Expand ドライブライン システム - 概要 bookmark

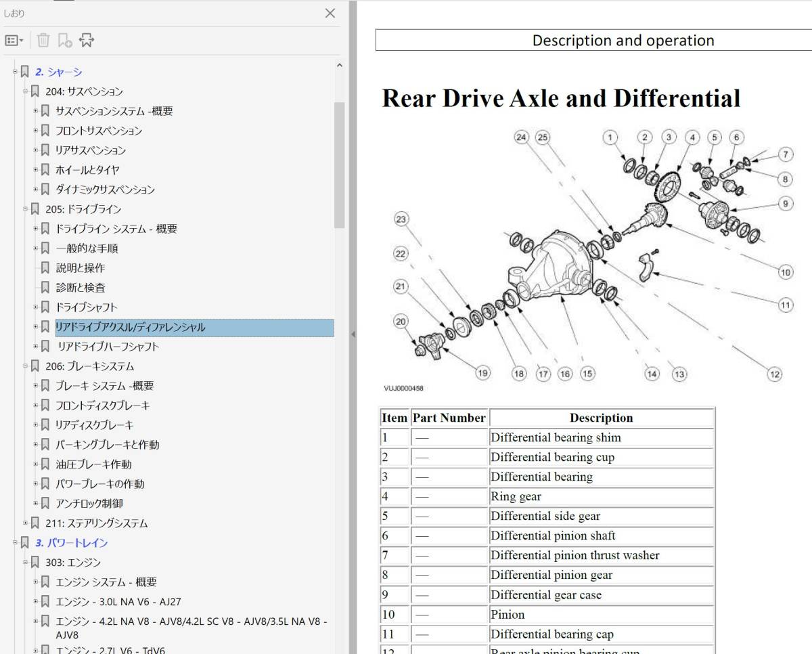coord(36,228)
